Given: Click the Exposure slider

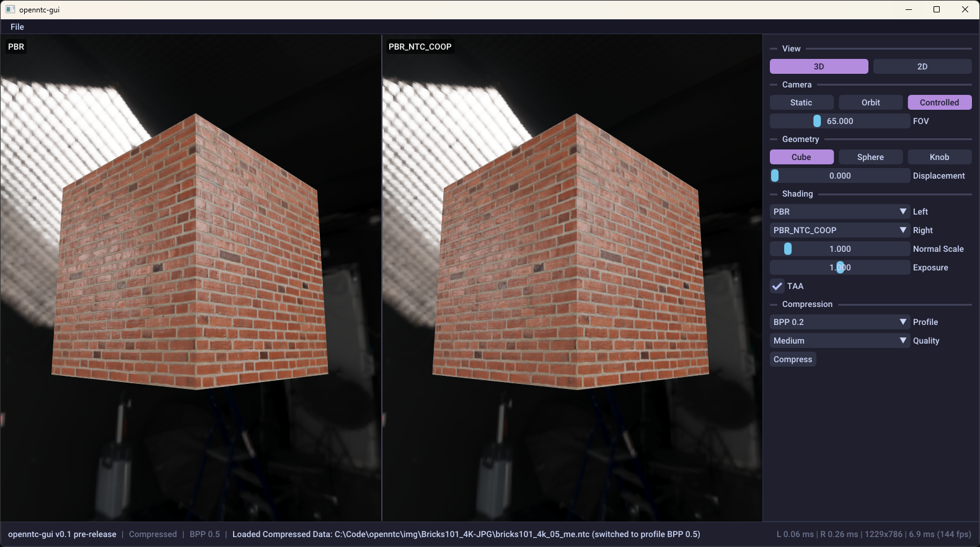Looking at the screenshot, I should (x=840, y=267).
